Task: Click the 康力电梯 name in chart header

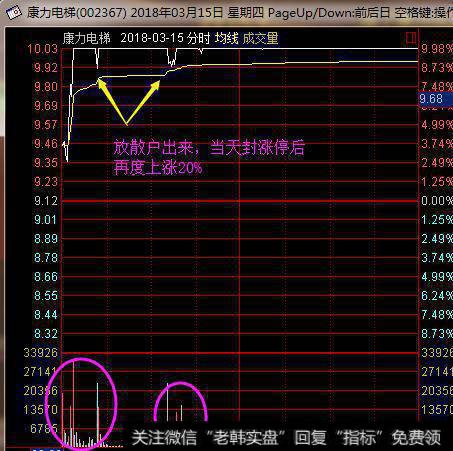Action: [x=87, y=38]
